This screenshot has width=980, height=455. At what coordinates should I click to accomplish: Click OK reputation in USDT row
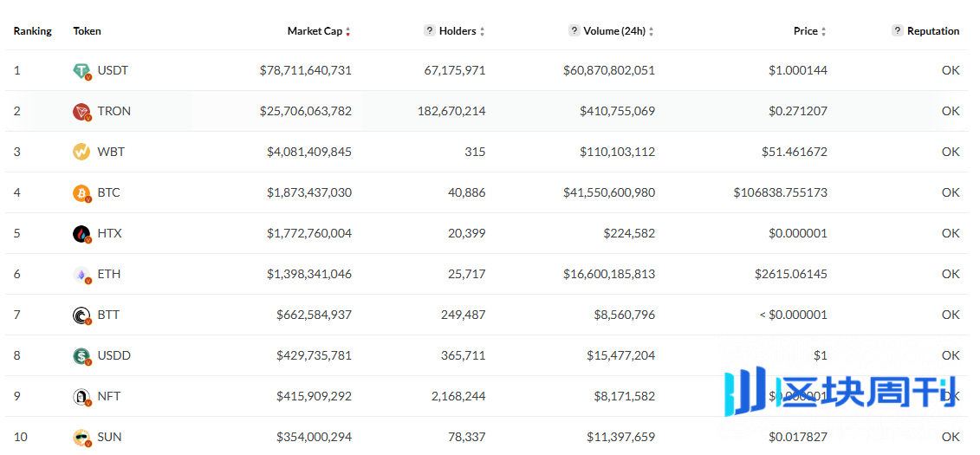951,70
